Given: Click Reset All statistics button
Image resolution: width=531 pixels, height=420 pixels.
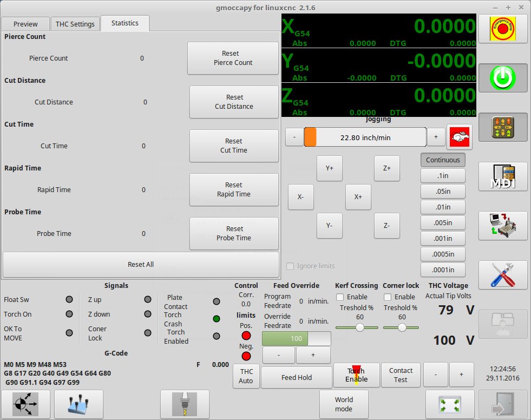Looking at the screenshot, I should click(x=141, y=265).
